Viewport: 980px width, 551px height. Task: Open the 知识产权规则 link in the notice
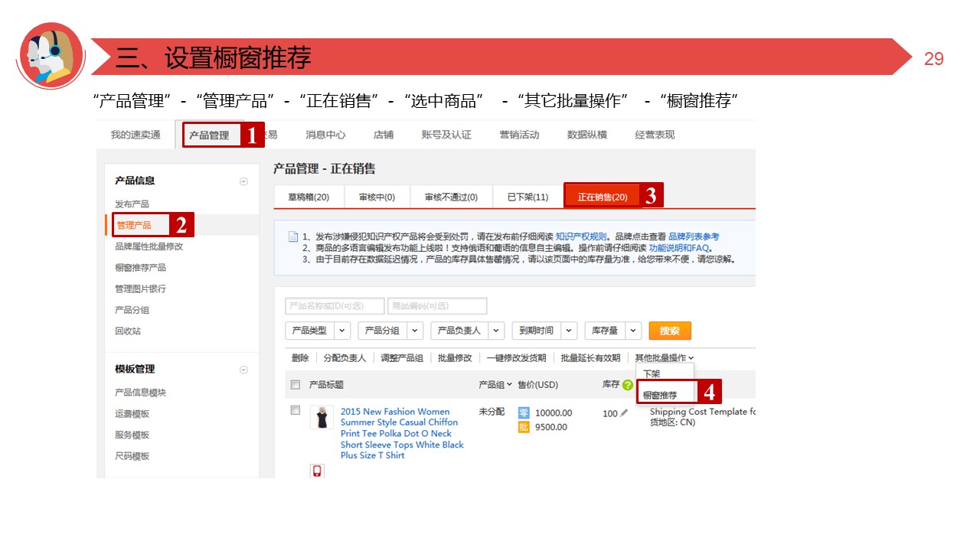pos(581,237)
